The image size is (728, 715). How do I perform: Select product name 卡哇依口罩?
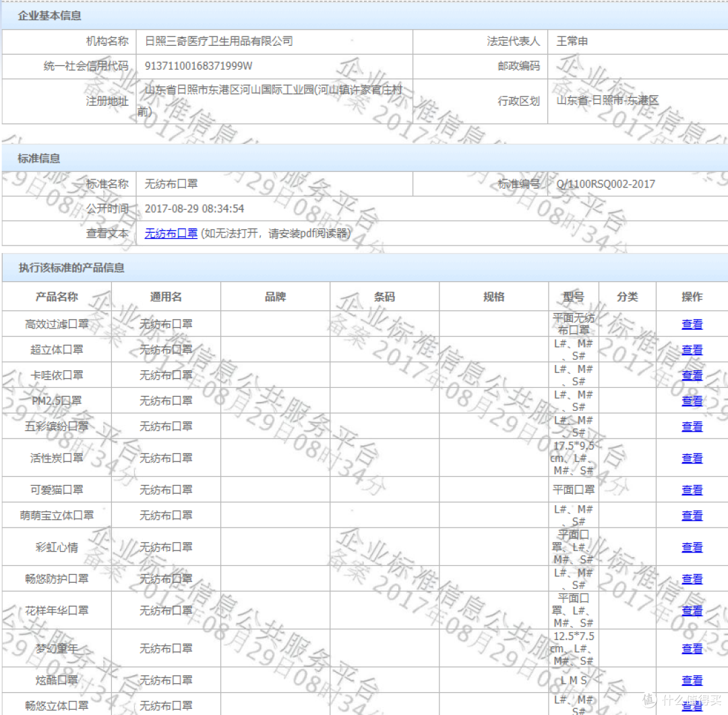coord(57,376)
